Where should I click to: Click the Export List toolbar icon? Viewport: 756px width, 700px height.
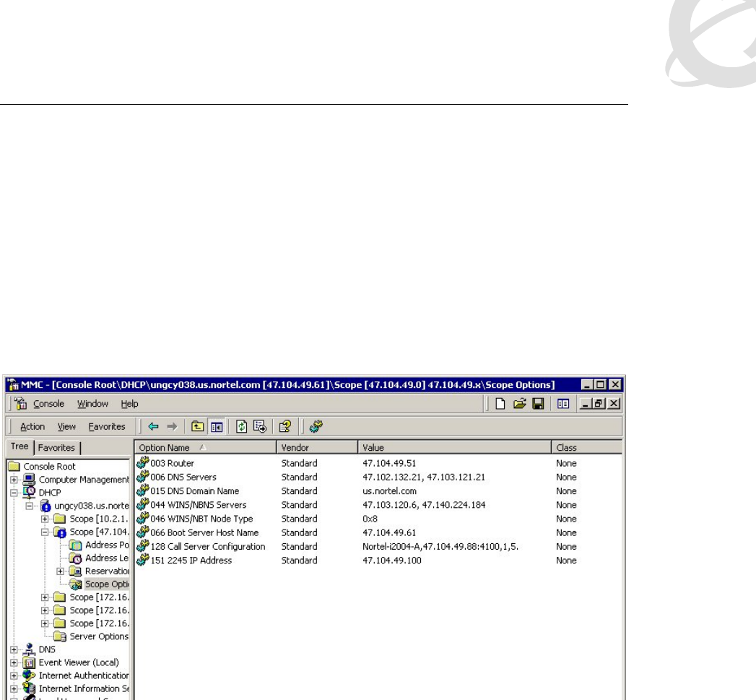(260, 426)
